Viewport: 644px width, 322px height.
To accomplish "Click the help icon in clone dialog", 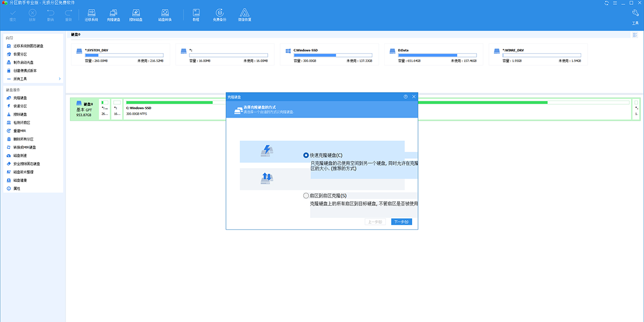I will pyautogui.click(x=406, y=97).
